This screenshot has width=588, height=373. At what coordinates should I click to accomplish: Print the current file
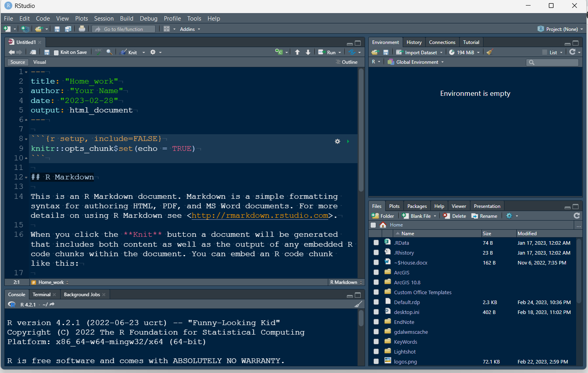82,29
